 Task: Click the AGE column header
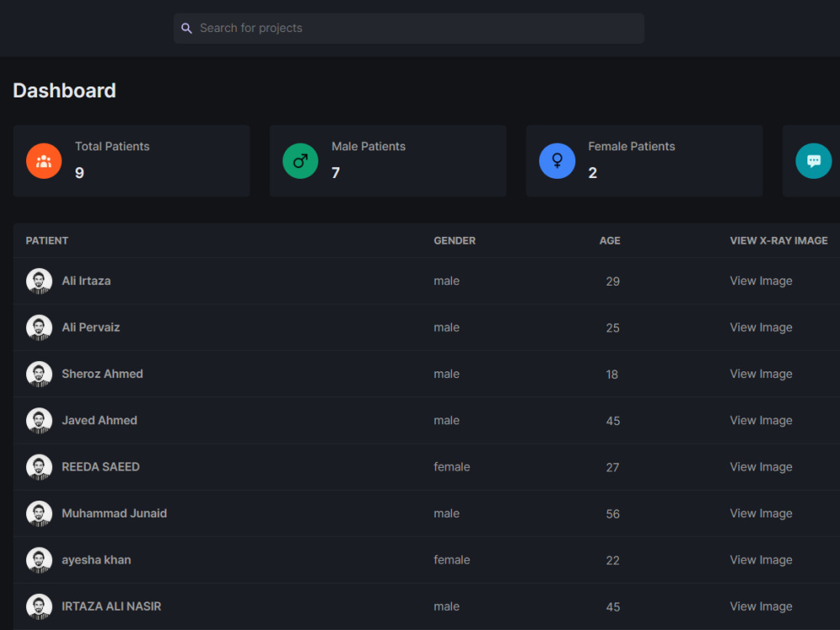[610, 240]
